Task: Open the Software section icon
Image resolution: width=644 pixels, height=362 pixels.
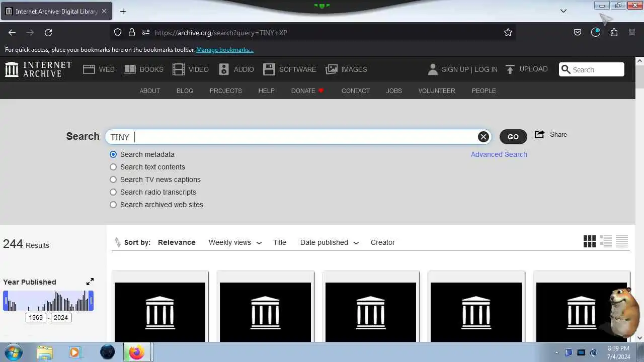Action: 269,69
